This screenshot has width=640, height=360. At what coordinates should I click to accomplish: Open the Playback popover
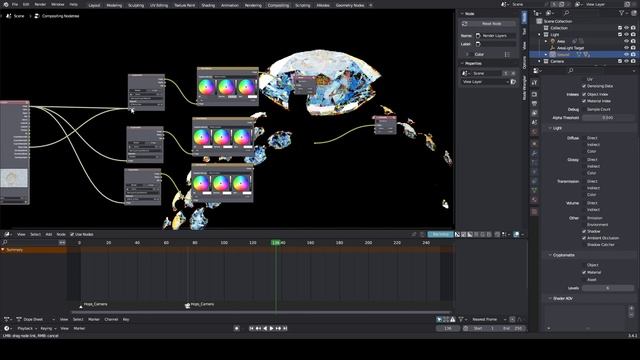click(26, 328)
